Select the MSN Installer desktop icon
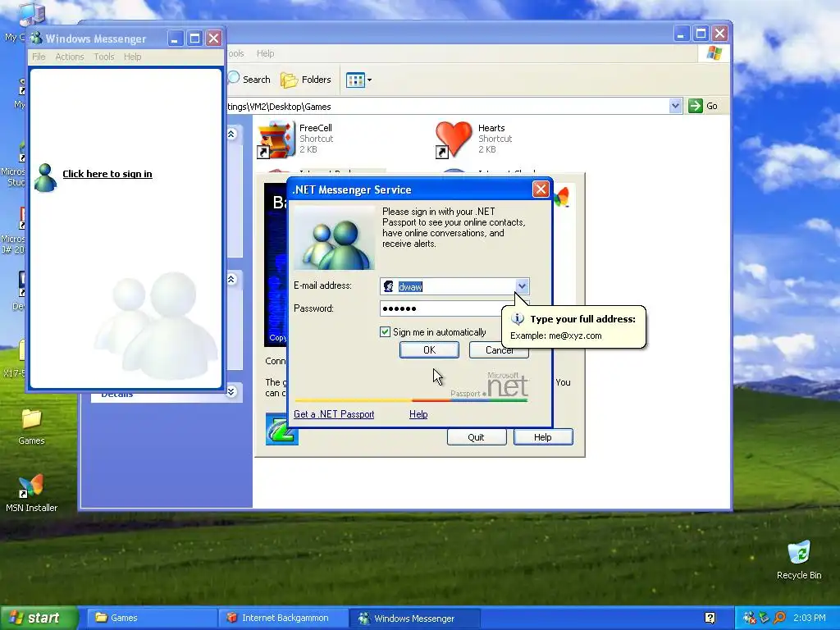 click(31, 493)
